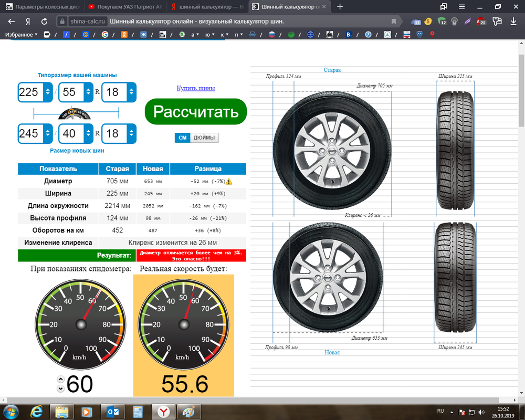Switch to the Покупаем УАЗ Патриот tab
This screenshot has height=420, width=525.
point(125,7)
